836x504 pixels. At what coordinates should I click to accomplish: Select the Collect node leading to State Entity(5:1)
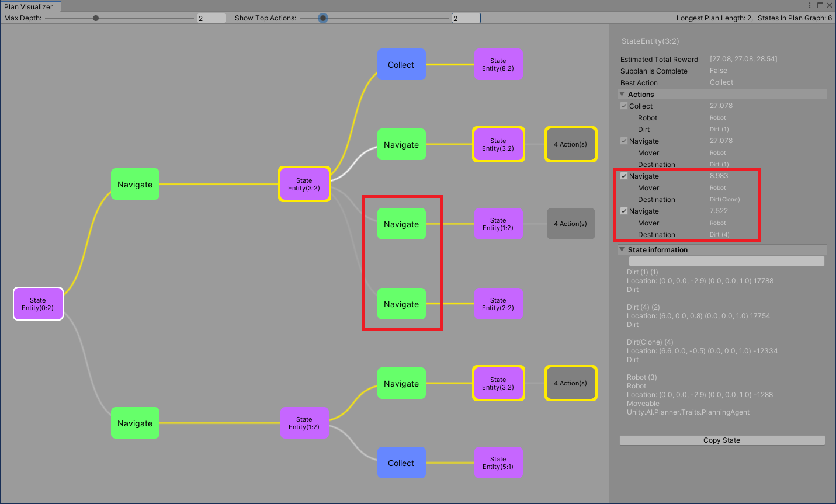401,463
